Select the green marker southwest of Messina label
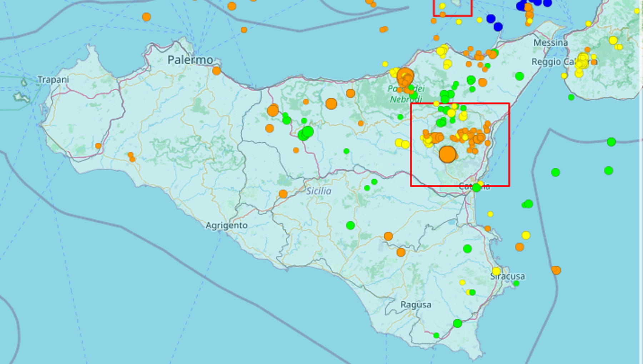 (519, 76)
